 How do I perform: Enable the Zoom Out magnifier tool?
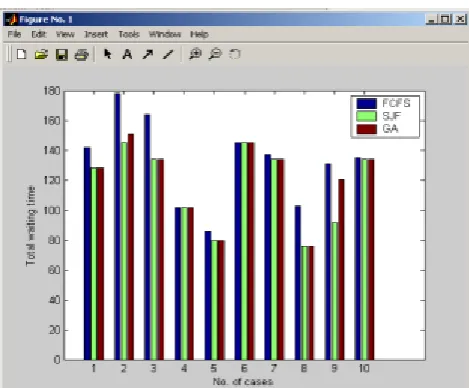click(x=215, y=54)
